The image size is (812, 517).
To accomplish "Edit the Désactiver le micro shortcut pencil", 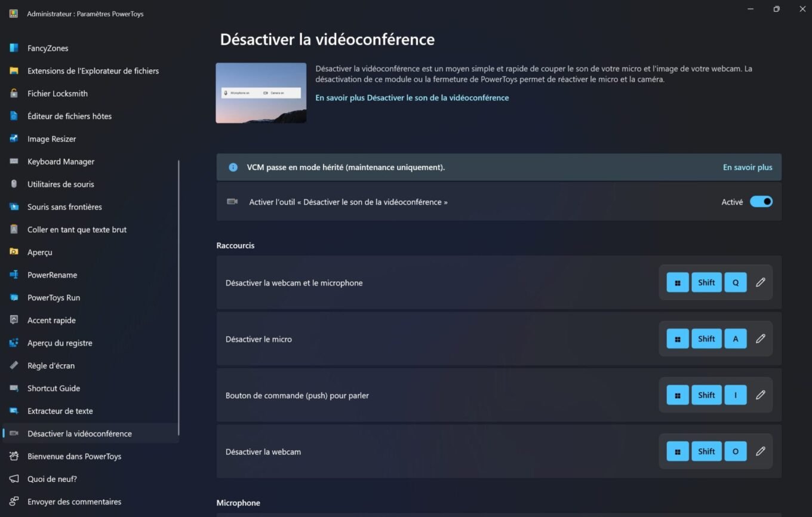I will [760, 338].
